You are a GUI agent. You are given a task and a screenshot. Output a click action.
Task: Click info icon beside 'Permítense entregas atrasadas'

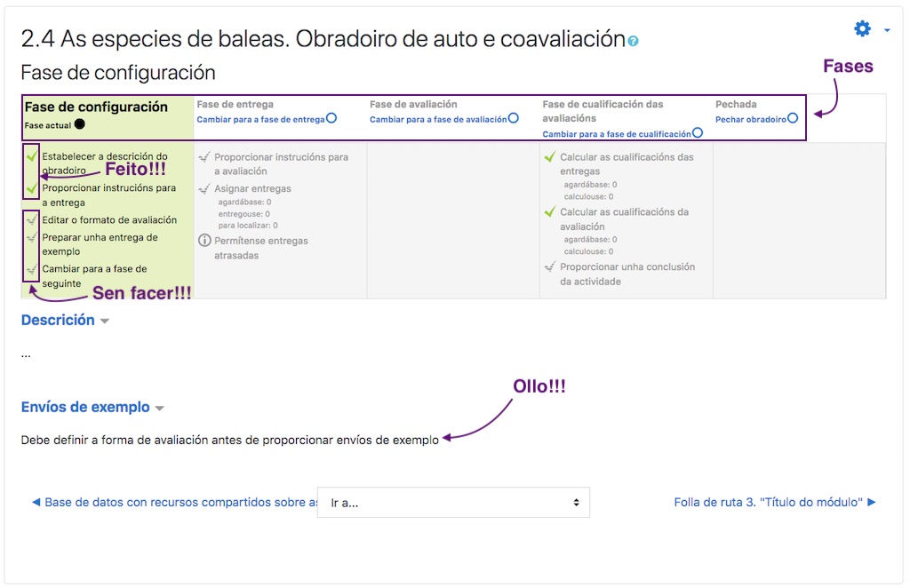(204, 241)
